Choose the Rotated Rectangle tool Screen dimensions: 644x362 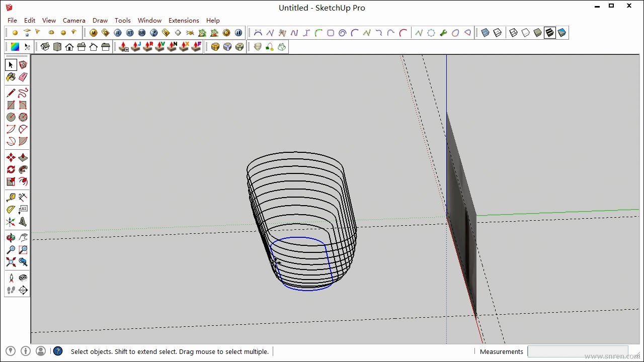click(23, 105)
